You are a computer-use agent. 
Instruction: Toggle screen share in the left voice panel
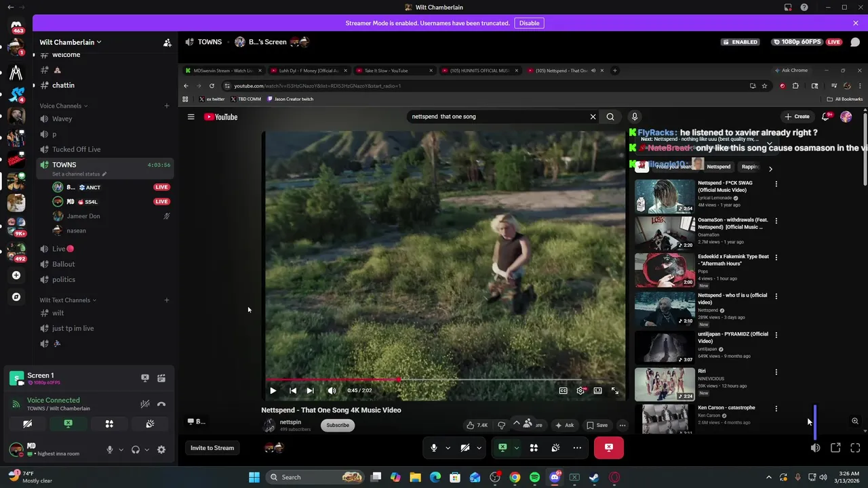tap(68, 424)
